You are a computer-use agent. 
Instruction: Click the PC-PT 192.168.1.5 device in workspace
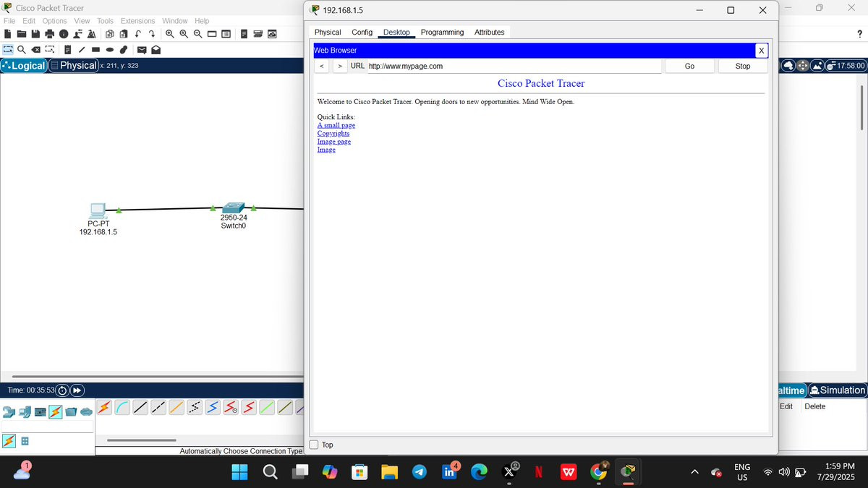tap(98, 211)
